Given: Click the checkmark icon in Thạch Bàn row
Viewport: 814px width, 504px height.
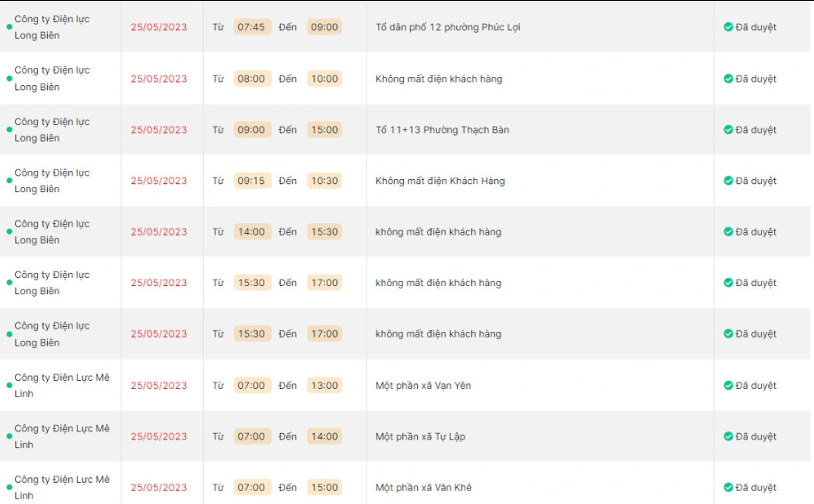Looking at the screenshot, I should click(x=728, y=130).
